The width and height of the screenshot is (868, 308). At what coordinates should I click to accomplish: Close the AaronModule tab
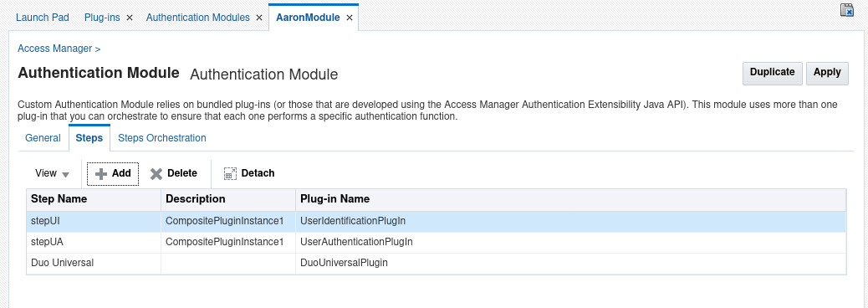tap(350, 18)
